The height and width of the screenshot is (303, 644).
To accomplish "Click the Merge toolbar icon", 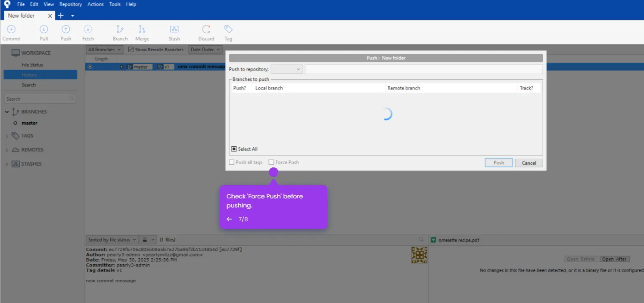I will click(x=142, y=29).
